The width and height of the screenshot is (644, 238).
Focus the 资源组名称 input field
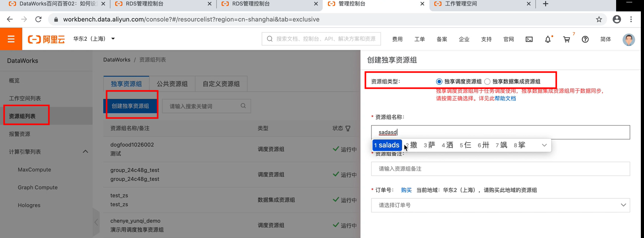coord(500,132)
